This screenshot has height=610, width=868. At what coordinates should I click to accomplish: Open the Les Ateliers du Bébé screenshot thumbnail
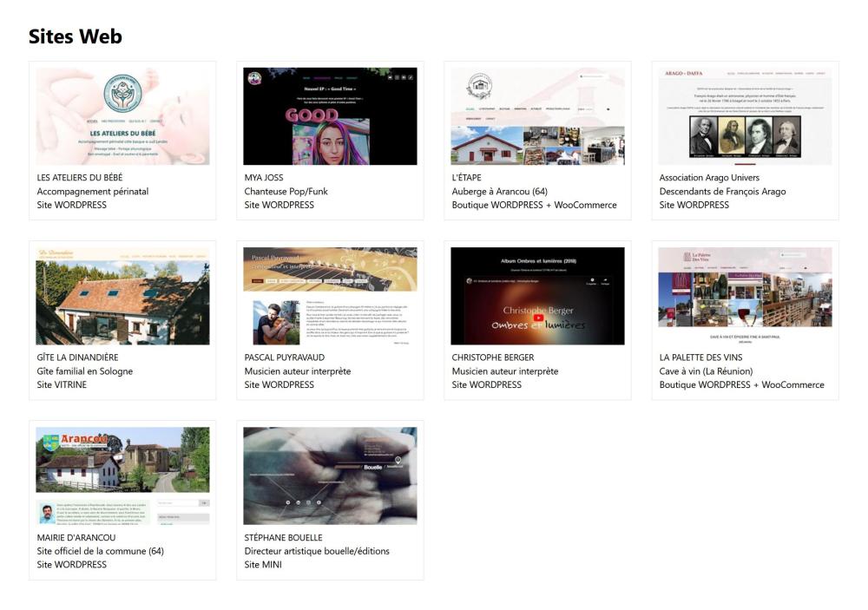coord(122,116)
